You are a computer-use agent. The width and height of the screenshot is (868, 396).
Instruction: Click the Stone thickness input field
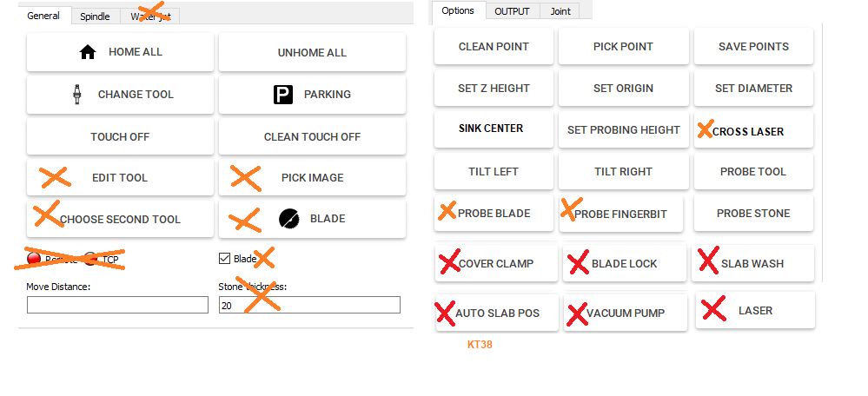308,305
